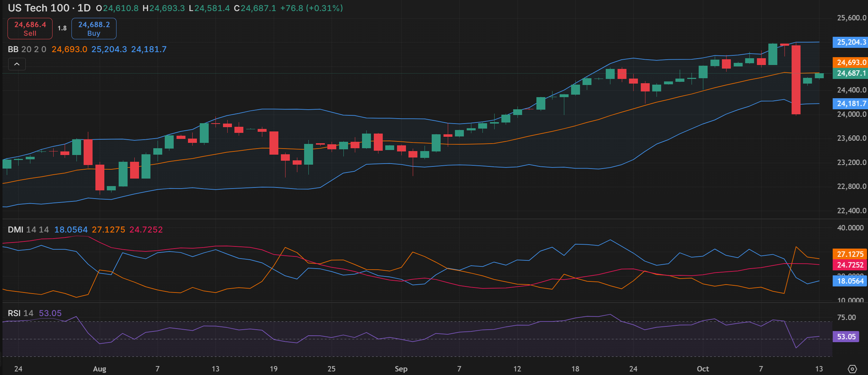This screenshot has height=375, width=868.
Task: Click the Sep label on time axis
Action: [x=401, y=369]
